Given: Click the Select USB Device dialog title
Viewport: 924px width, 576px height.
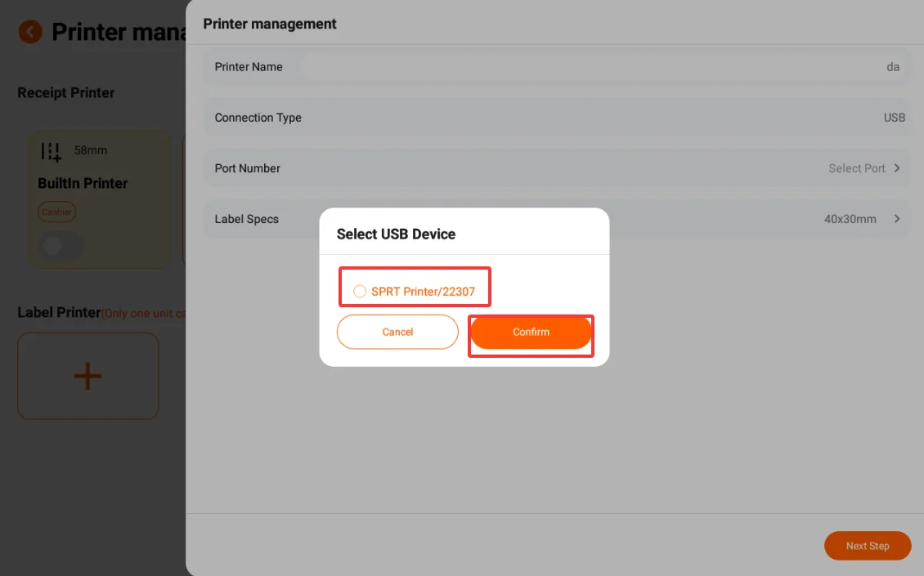Looking at the screenshot, I should 396,234.
